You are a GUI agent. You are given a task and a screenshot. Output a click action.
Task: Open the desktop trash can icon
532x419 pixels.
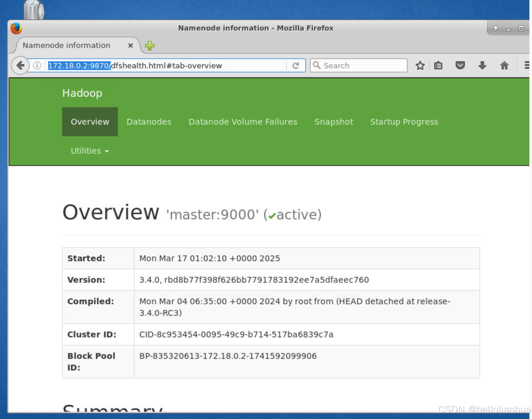pos(34,10)
